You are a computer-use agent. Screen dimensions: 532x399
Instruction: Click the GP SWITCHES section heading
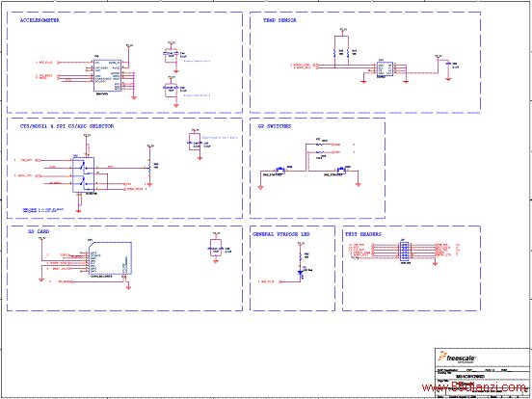(x=275, y=126)
